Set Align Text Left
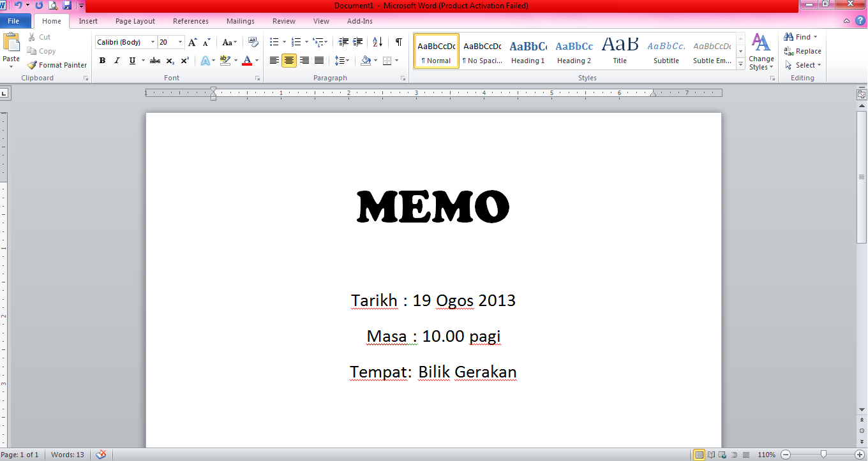The height and width of the screenshot is (461, 868). (274, 61)
